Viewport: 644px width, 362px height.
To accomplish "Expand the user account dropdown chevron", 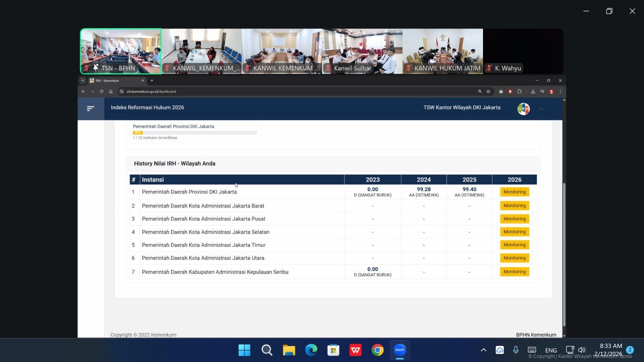I will pyautogui.click(x=541, y=109).
